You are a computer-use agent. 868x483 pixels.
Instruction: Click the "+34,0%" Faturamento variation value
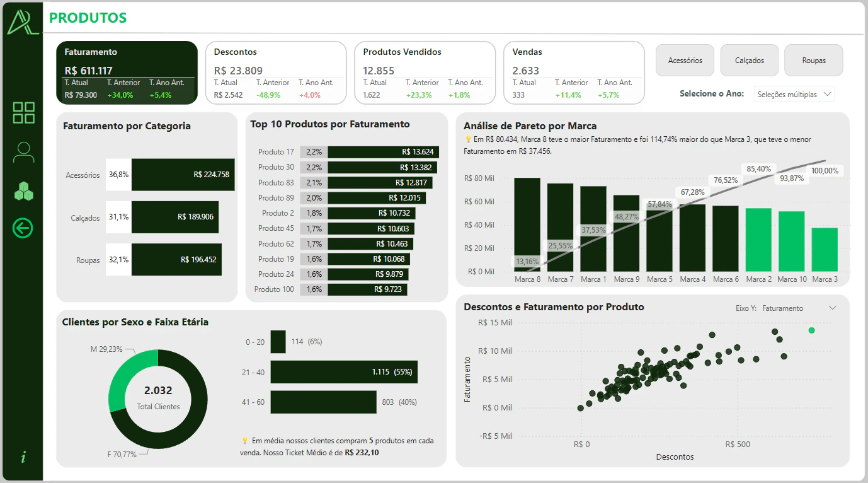[x=120, y=95]
